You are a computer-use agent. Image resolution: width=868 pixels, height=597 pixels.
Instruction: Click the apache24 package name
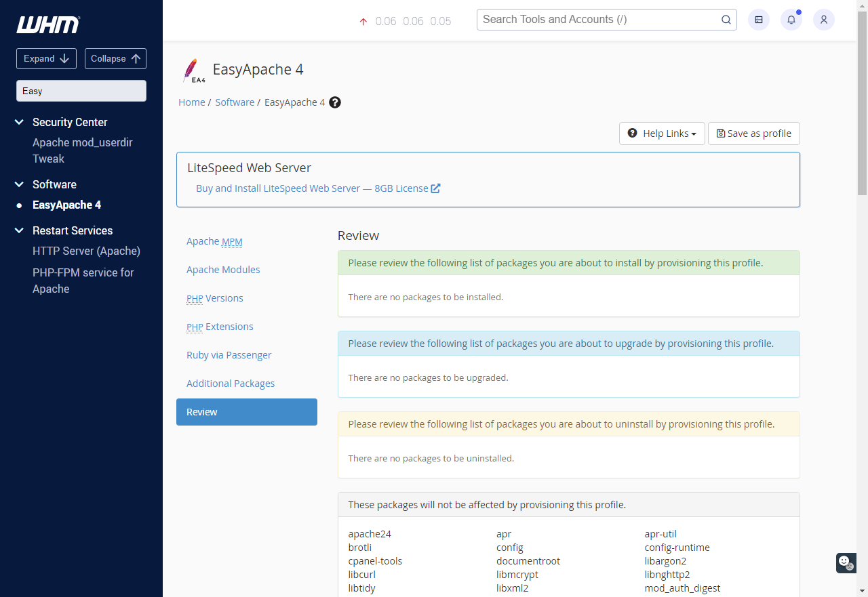[x=370, y=534]
